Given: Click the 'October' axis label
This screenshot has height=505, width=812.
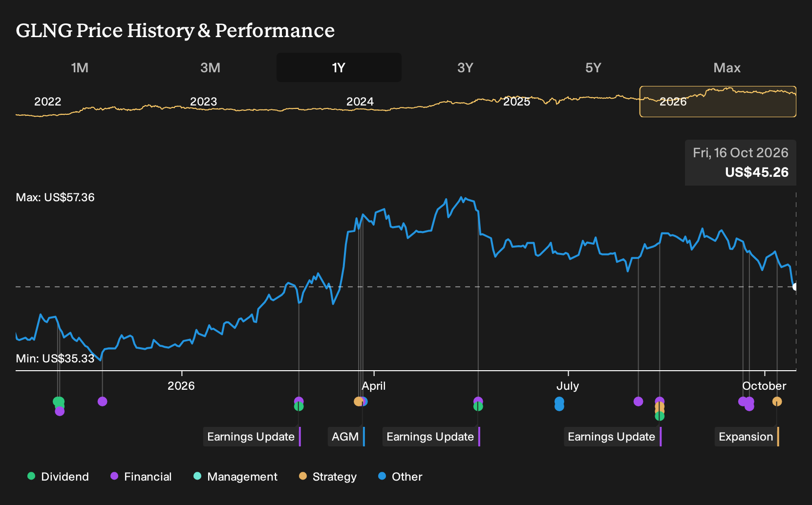Looking at the screenshot, I should point(764,386).
